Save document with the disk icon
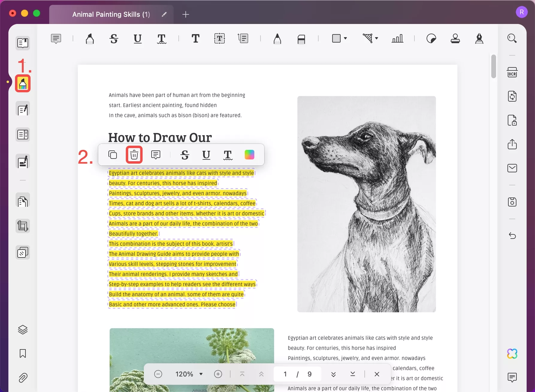Screen dimensions: 535x392 512,202
